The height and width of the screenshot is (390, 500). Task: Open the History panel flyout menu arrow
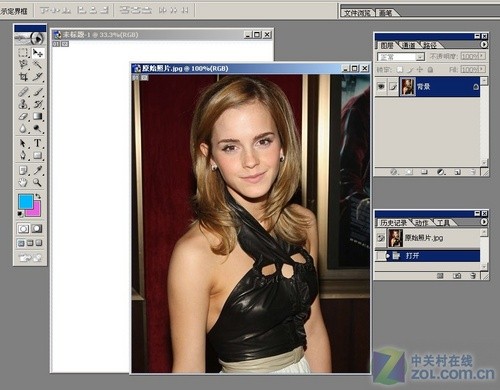[x=483, y=222]
